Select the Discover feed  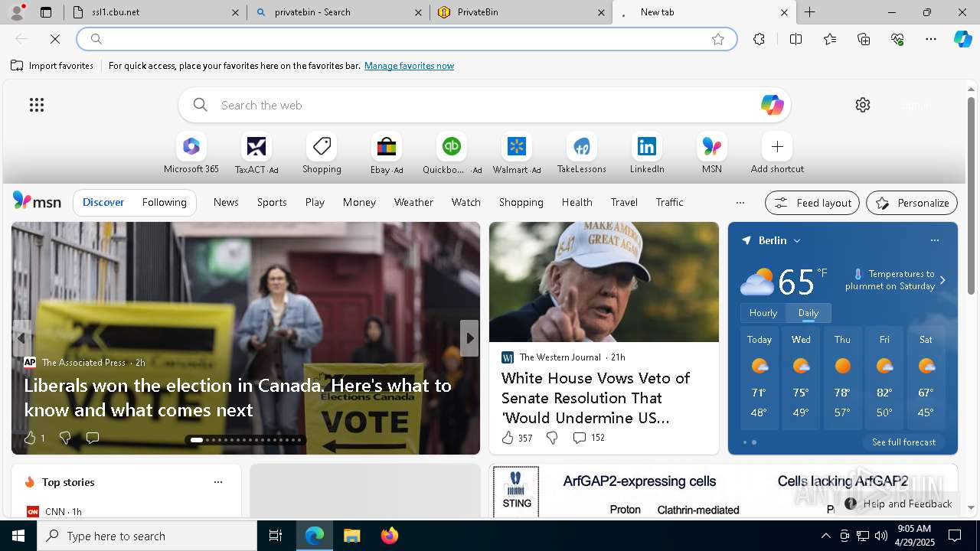pyautogui.click(x=103, y=202)
